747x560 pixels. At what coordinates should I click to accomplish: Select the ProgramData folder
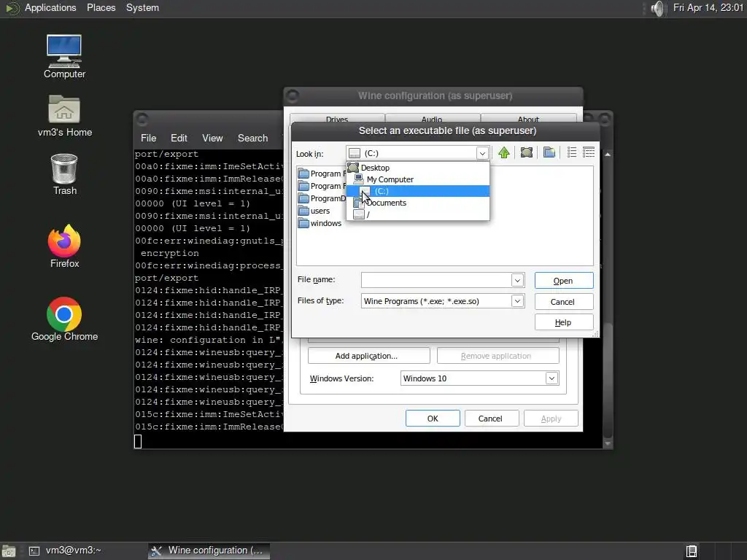[322, 198]
